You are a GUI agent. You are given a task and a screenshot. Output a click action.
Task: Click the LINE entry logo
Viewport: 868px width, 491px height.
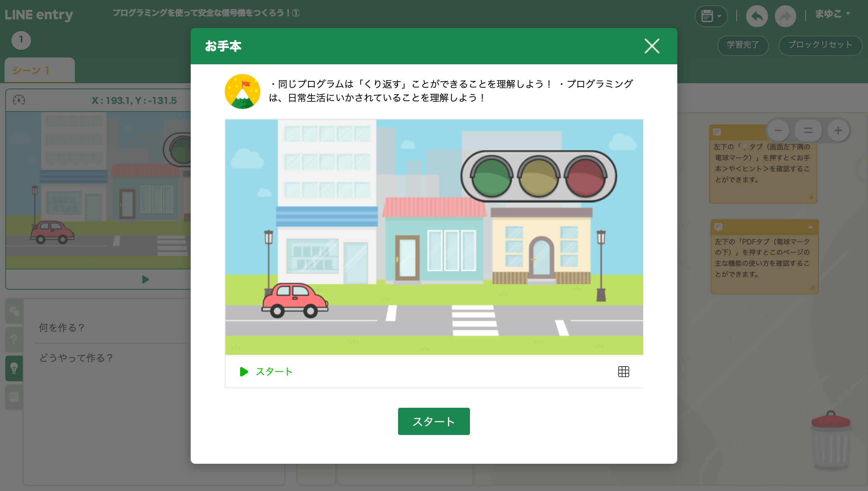39,15
